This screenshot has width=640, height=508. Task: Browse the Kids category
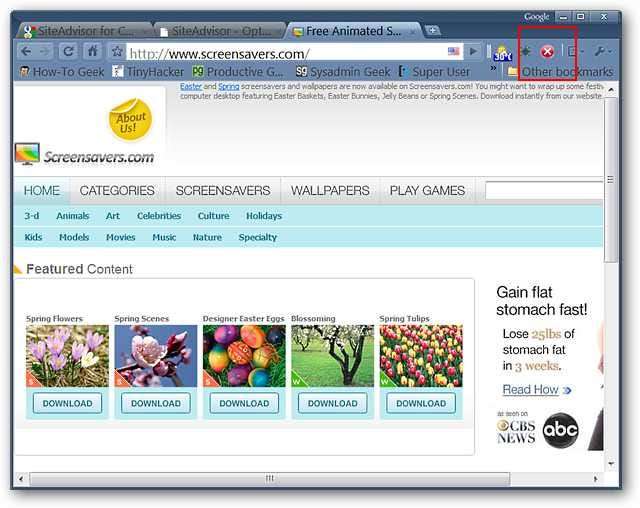[33, 237]
